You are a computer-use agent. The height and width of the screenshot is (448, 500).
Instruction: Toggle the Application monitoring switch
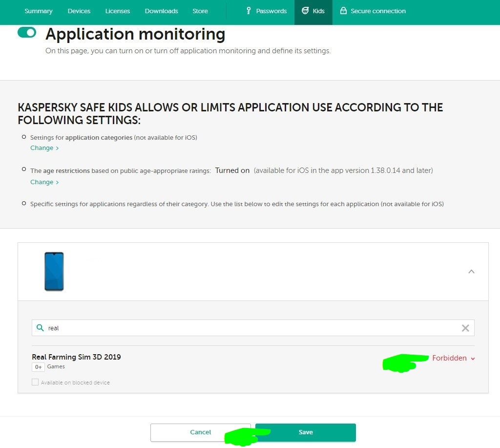point(27,33)
